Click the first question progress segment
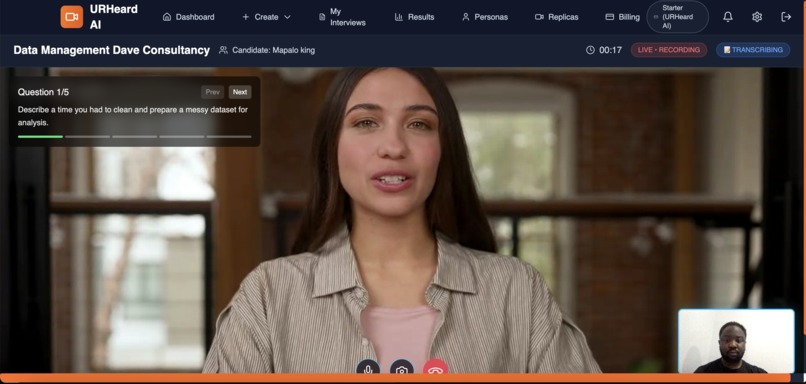This screenshot has height=384, width=806. pos(40,137)
